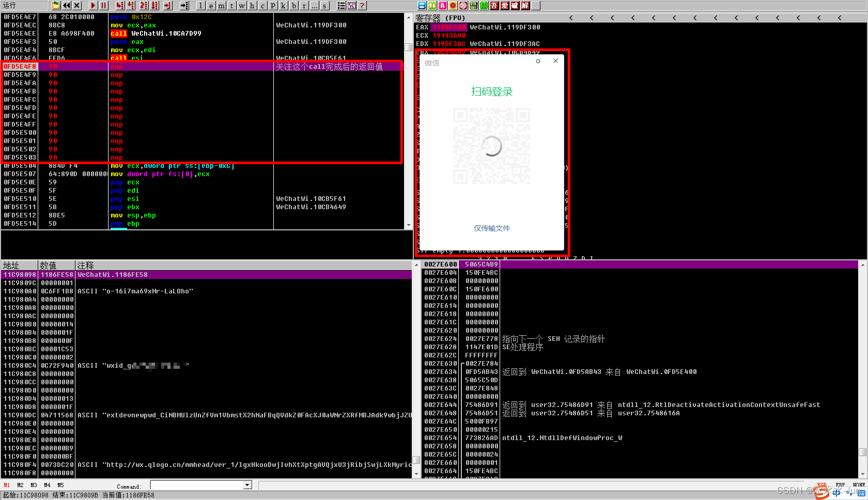Show the CPU window with the C button
Image resolution: width=868 pixels, height=500 pixels.
click(262, 6)
